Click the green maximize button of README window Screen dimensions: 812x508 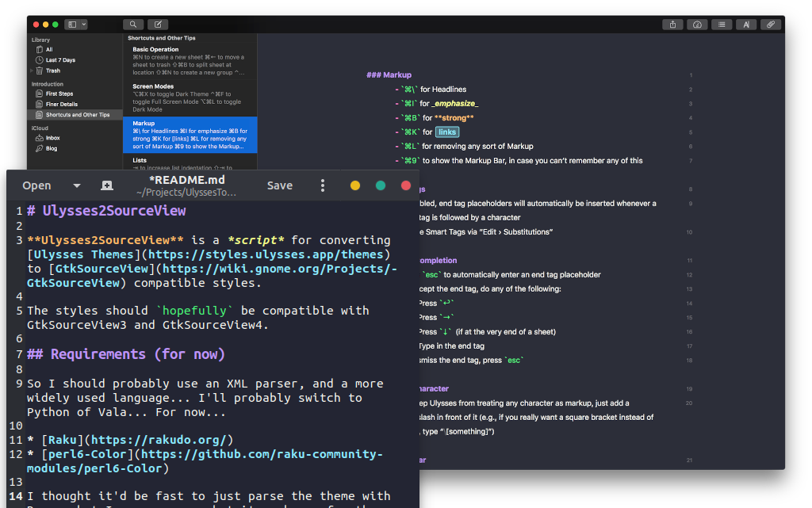click(x=380, y=185)
